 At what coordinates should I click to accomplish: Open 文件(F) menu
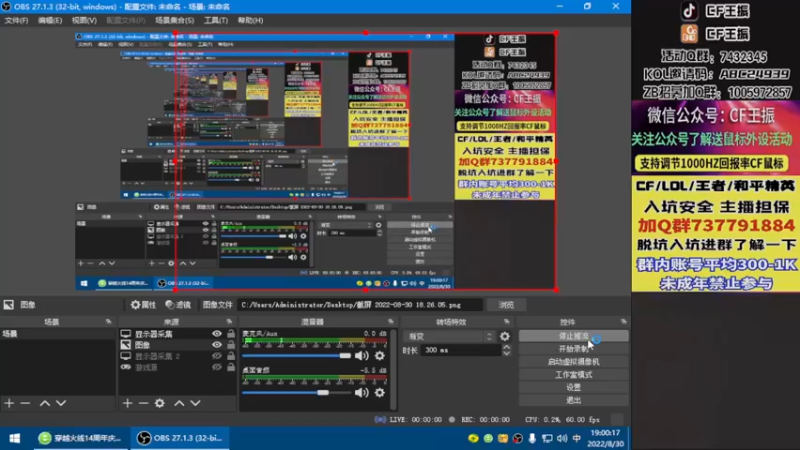tap(16, 20)
